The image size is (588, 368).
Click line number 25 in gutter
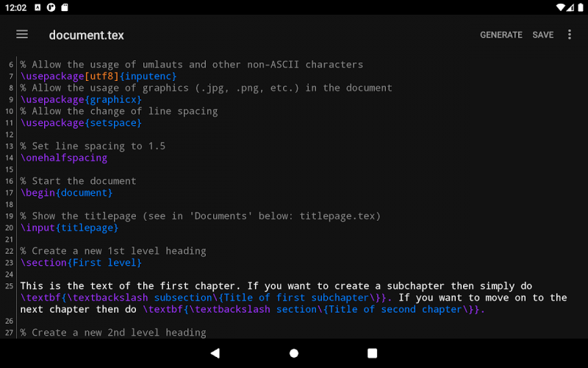click(10, 286)
